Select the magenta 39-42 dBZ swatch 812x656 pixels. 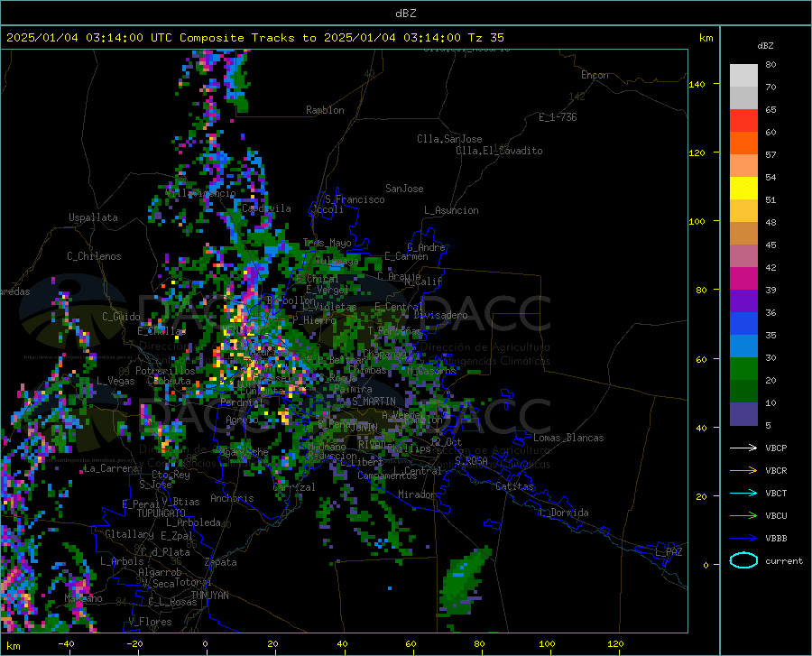coord(743,279)
